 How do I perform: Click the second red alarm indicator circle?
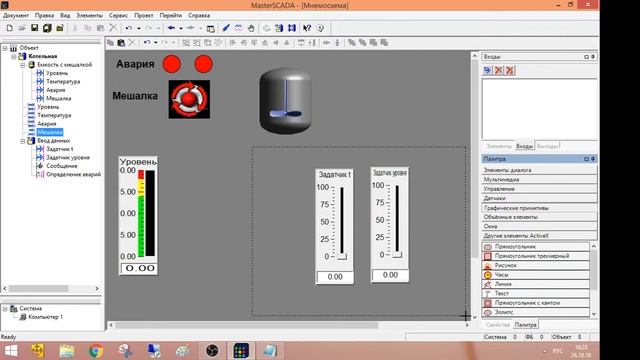coord(204,64)
